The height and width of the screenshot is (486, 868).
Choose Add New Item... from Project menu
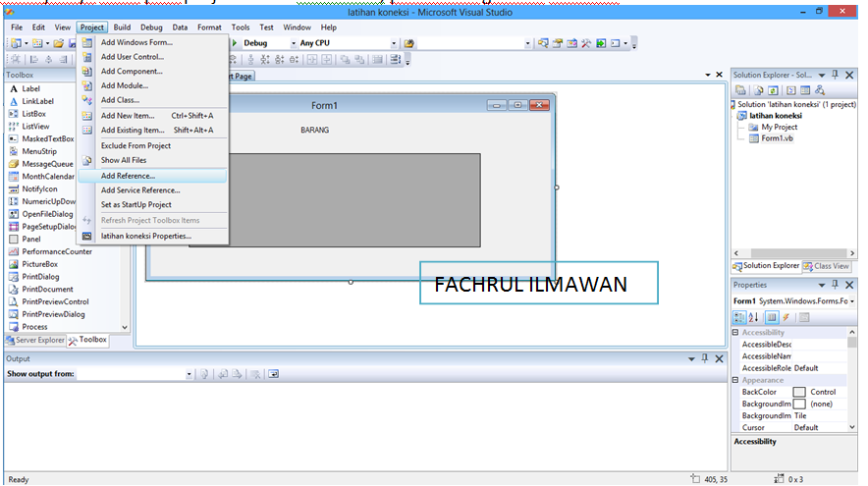point(152,115)
